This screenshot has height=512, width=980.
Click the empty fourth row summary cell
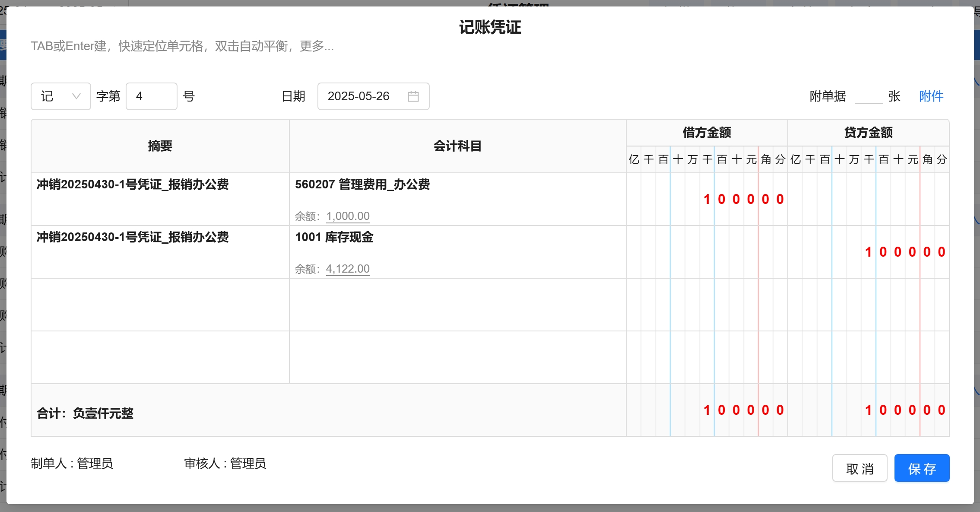[160, 357]
